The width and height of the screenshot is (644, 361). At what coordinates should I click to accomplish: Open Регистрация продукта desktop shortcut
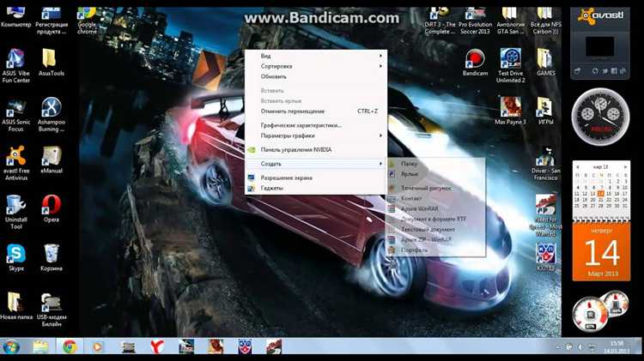coord(52,20)
